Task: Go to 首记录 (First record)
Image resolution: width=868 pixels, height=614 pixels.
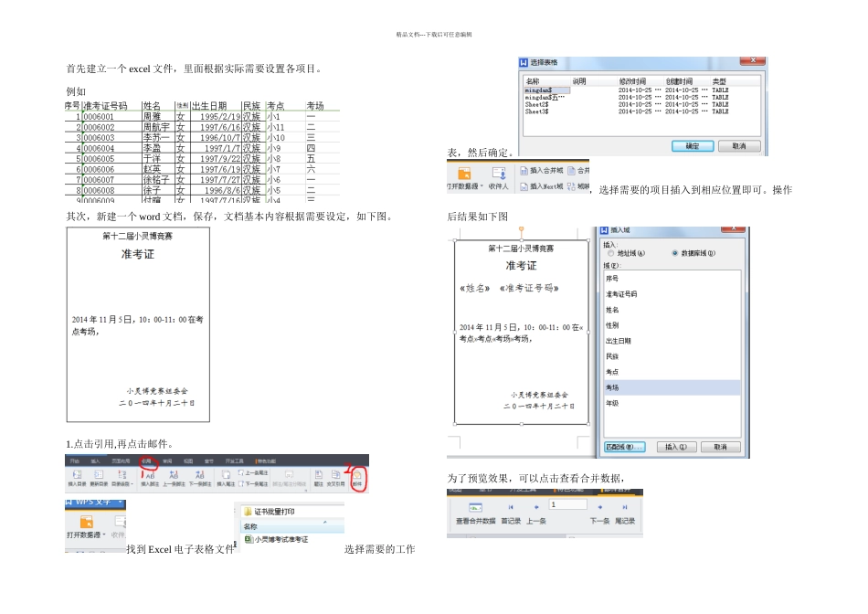Action: 511,513
